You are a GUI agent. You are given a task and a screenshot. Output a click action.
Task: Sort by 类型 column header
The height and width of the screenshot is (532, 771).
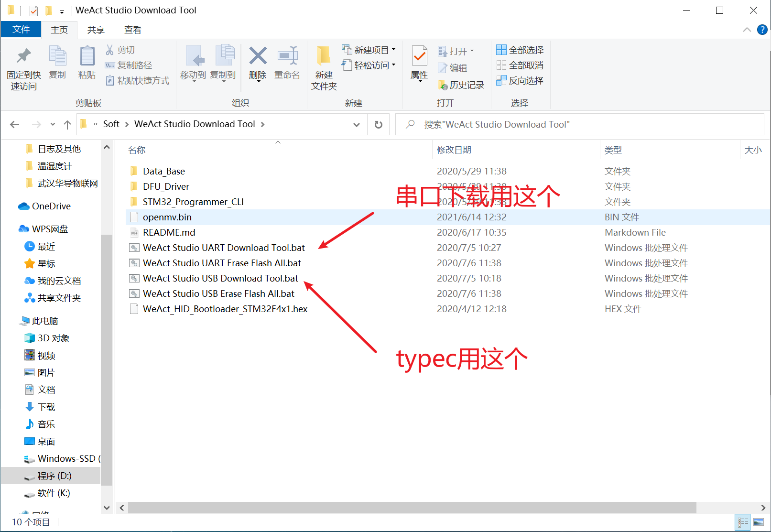pos(613,150)
